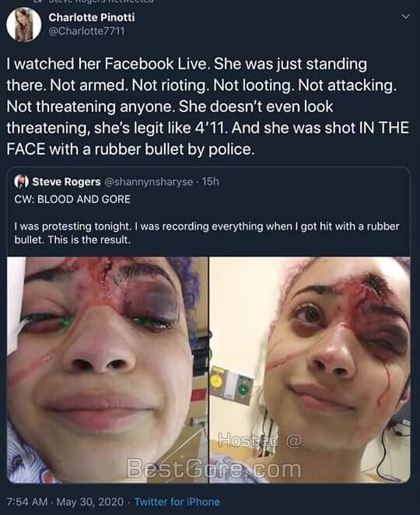This screenshot has height=515, width=420.
Task: Click the 7:54 AM timestamp
Action: (27, 502)
